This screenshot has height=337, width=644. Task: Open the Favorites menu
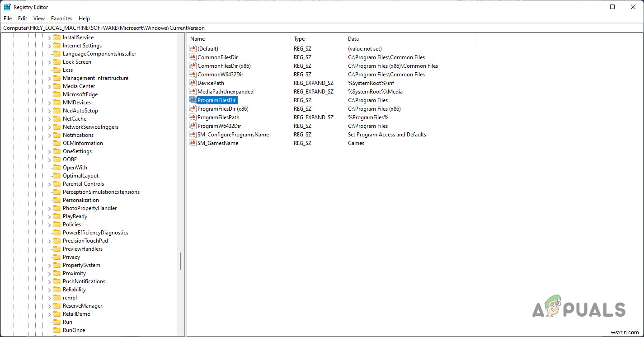pyautogui.click(x=61, y=19)
